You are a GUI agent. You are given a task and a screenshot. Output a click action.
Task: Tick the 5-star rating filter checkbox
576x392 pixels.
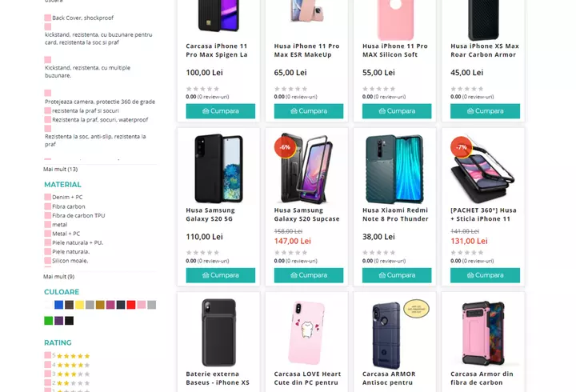click(48, 355)
